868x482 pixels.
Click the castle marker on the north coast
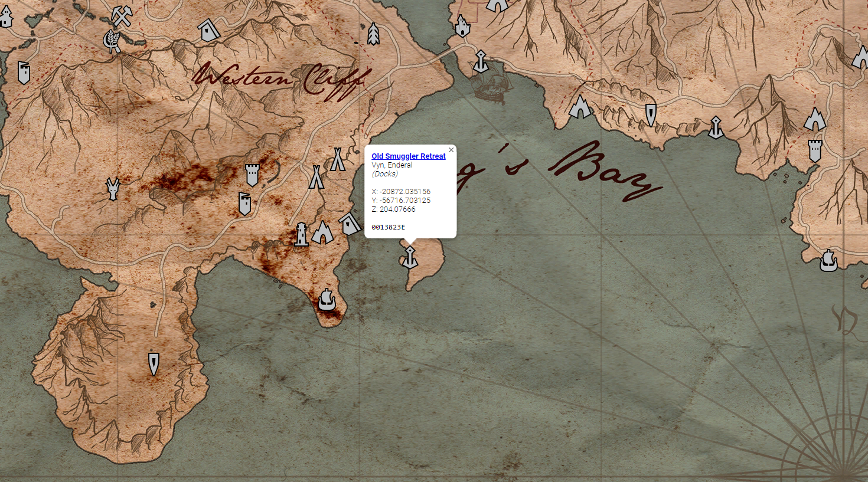pos(462,26)
